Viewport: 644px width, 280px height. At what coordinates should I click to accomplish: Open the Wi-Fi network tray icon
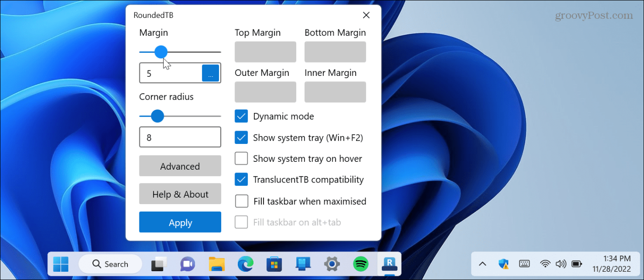(x=545, y=264)
